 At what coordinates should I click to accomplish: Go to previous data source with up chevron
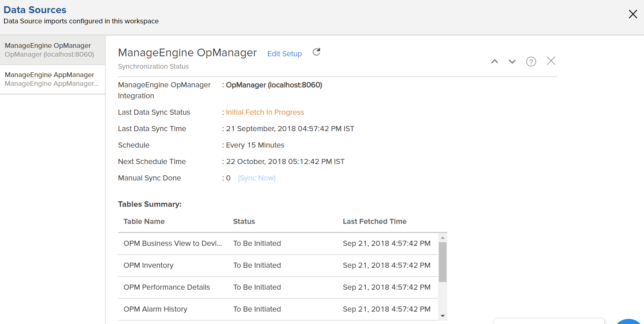coord(494,61)
